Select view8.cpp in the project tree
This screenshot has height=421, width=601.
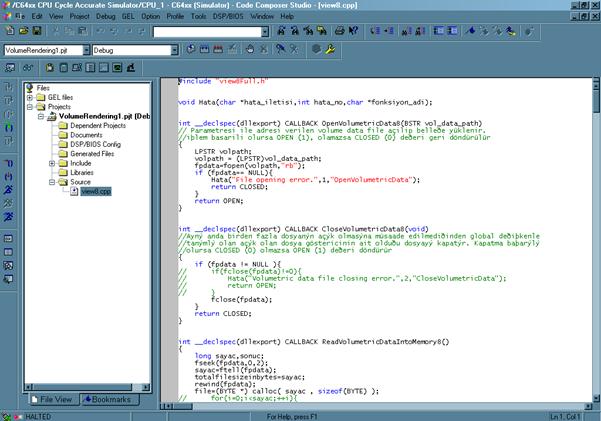pos(96,191)
